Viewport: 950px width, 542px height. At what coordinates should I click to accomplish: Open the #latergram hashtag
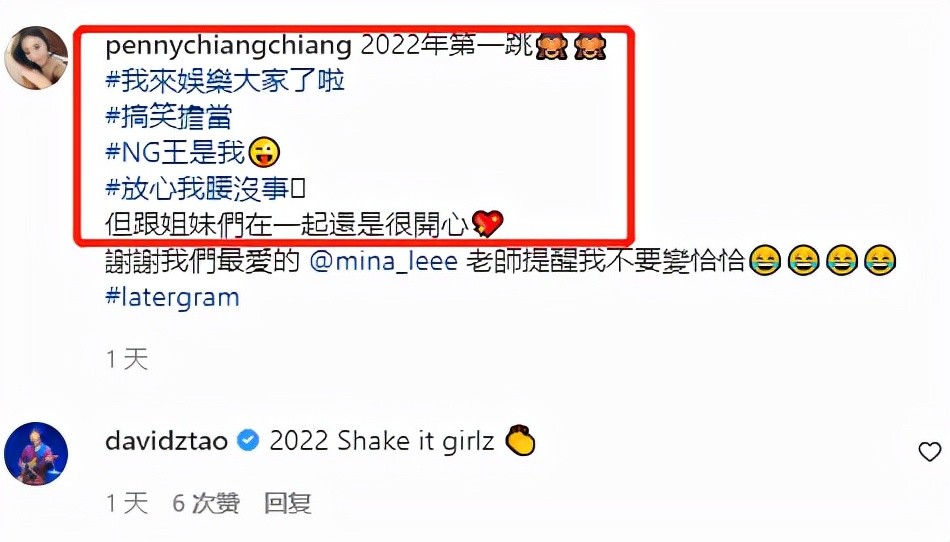coord(173,297)
